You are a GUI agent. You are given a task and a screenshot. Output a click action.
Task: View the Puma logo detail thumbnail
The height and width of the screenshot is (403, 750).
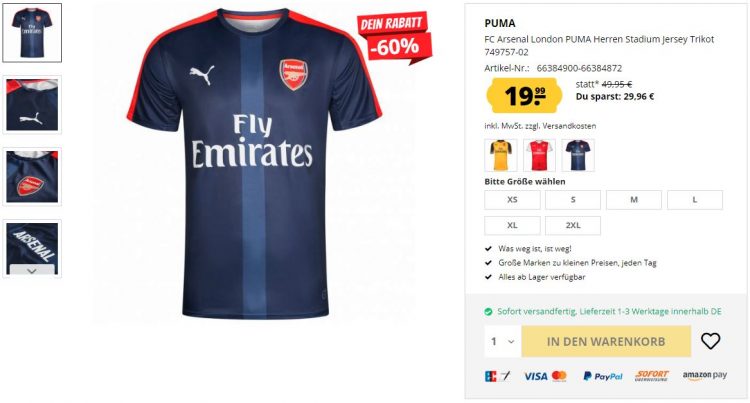[x=32, y=105]
